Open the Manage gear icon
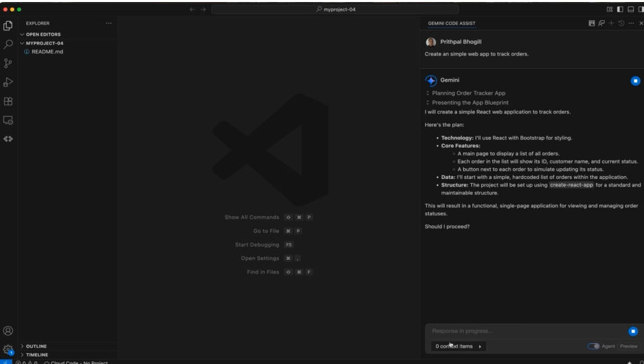Viewport: 644px width, 364px height. [8, 350]
